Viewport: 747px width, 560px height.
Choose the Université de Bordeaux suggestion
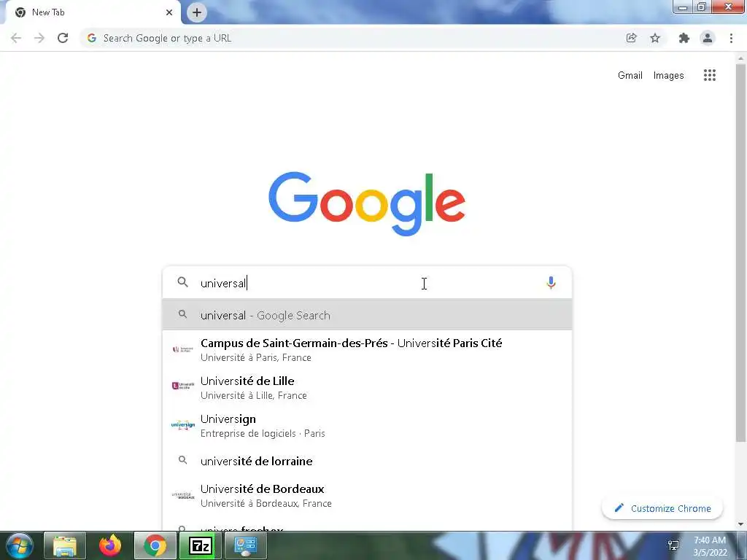coord(367,495)
